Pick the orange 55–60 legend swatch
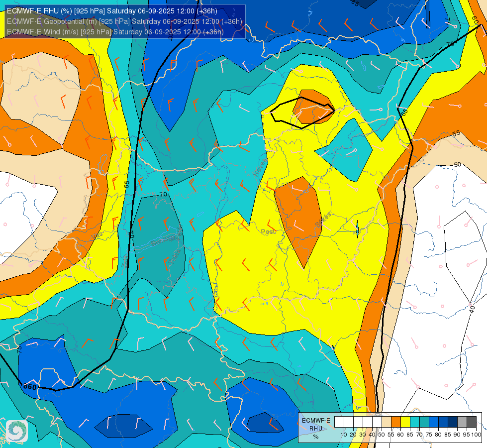The width and height of the screenshot is (487, 448). tap(395, 422)
